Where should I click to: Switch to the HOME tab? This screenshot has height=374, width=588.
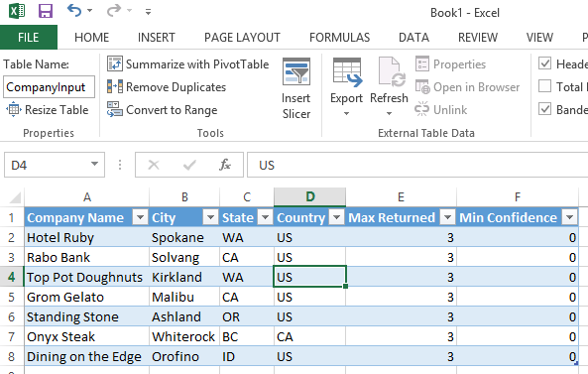point(91,37)
